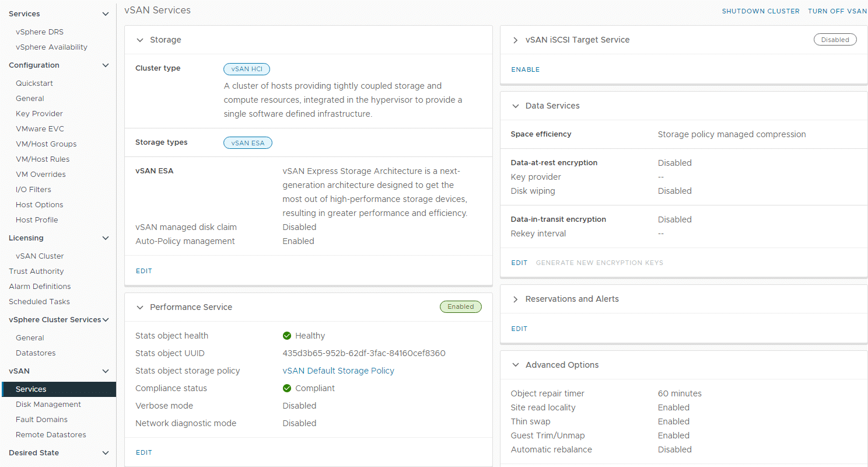Open Trust Authority

(x=36, y=271)
